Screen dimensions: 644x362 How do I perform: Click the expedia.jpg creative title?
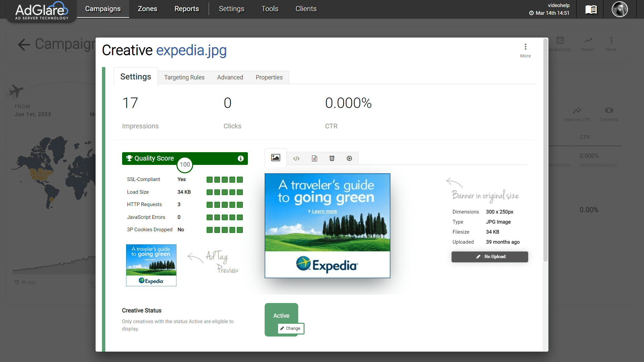tap(191, 50)
